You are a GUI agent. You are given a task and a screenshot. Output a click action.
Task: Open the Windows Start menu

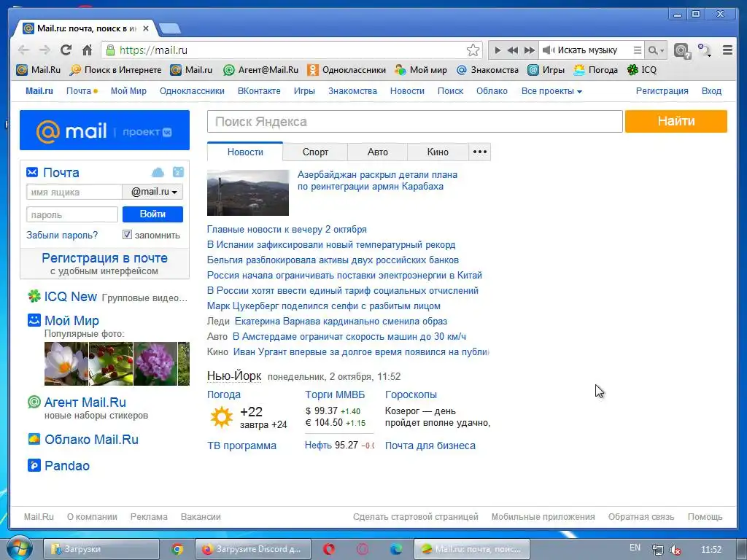(x=18, y=548)
